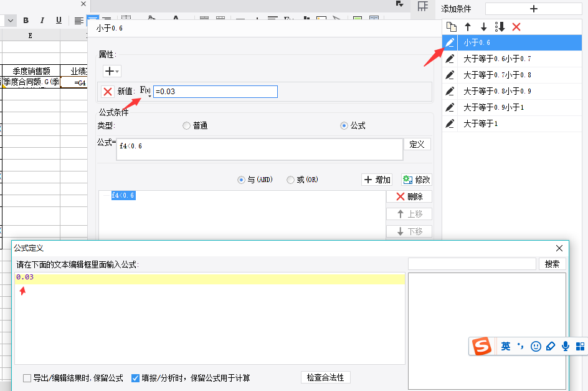Move the selected condition up with the arrow
The width and height of the screenshot is (588, 391).
(x=468, y=27)
